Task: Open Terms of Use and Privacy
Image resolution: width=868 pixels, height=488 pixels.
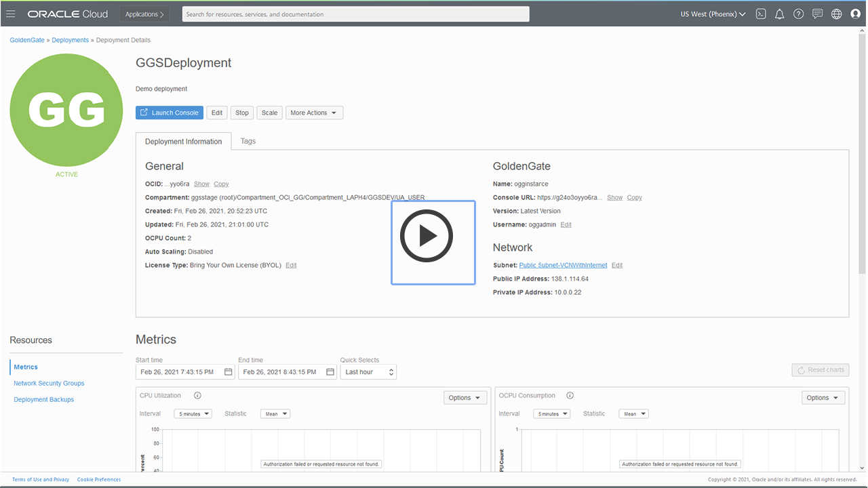Action: [x=41, y=480]
